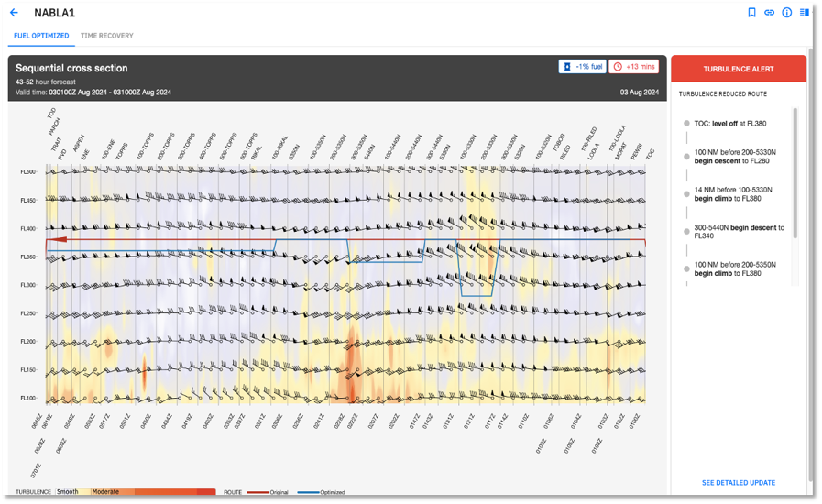
Task: Click the turbulence route steps scrollbar
Action: 795,174
